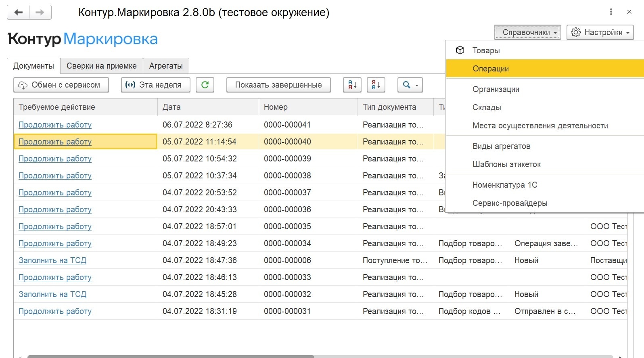The width and height of the screenshot is (644, 358).
Task: Switch to the Документы tab
Action: click(33, 66)
